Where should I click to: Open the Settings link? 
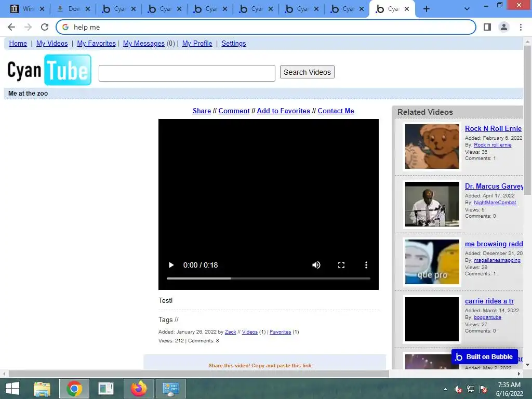pyautogui.click(x=234, y=44)
